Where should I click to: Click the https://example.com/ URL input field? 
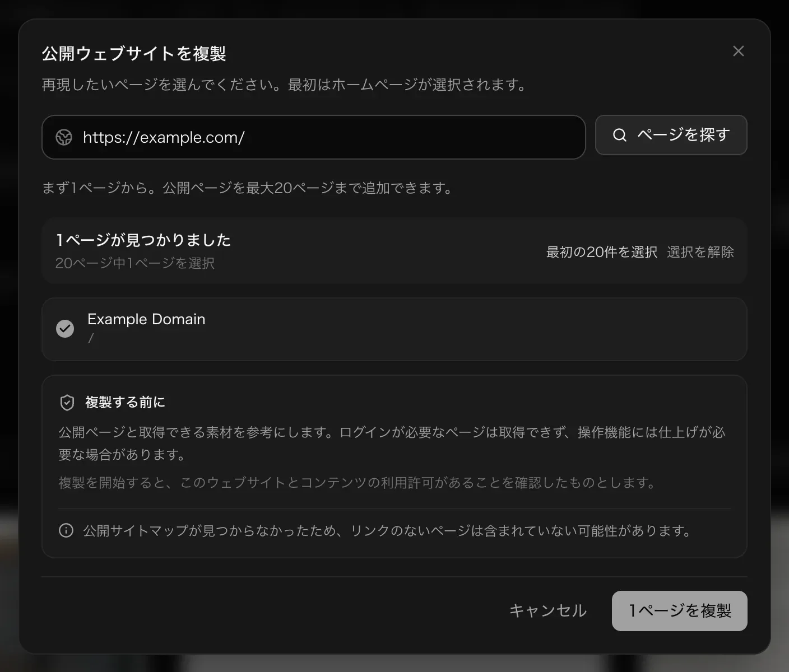[313, 137]
